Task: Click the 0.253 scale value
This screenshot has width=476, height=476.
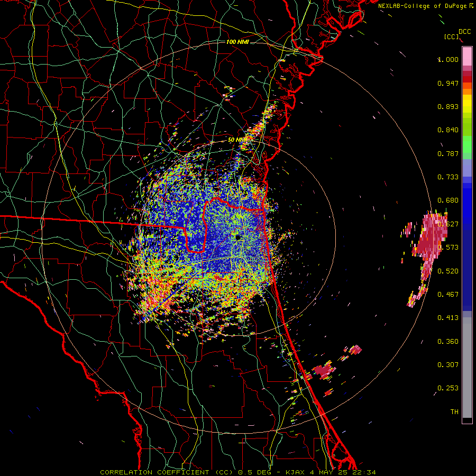Action: [x=448, y=388]
